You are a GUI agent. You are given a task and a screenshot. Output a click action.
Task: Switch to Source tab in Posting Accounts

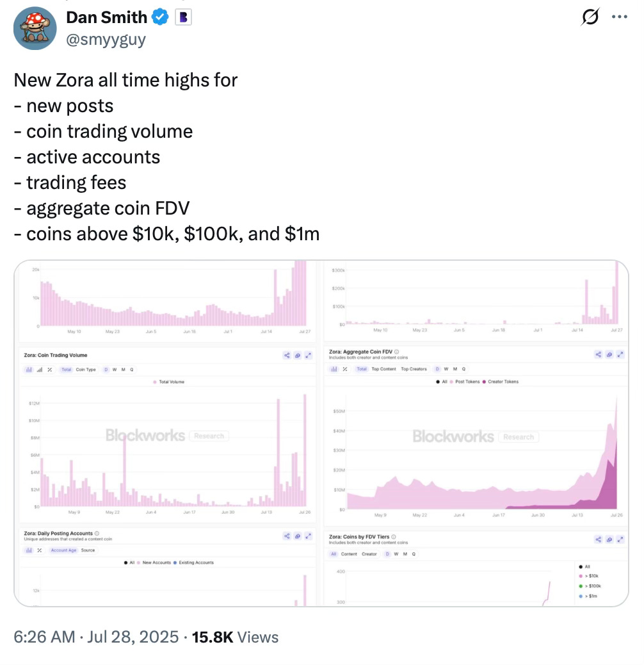(88, 550)
